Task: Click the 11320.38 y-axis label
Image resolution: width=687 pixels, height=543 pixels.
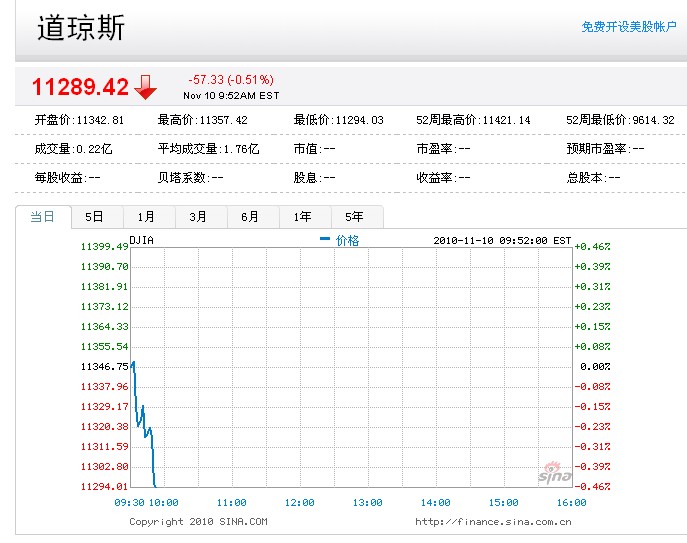Action: click(104, 426)
